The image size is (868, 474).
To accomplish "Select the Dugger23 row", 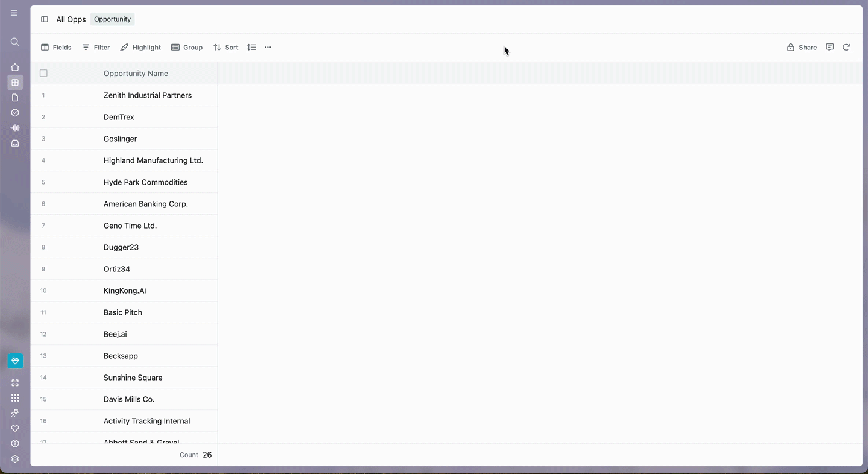I will (x=124, y=247).
